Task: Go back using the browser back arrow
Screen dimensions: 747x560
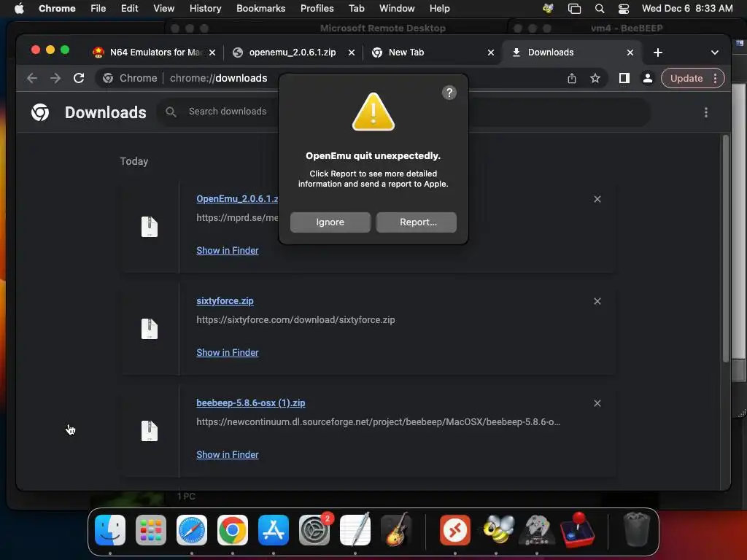Action: [32, 78]
